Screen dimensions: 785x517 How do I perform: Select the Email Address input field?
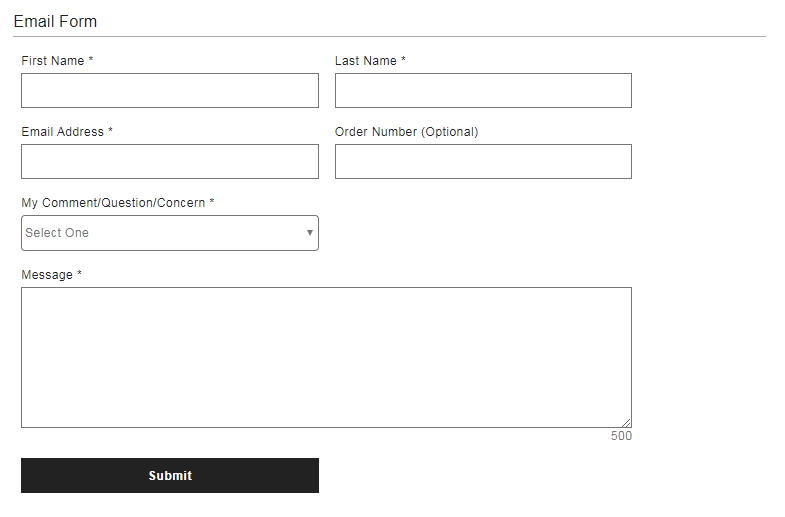[170, 162]
